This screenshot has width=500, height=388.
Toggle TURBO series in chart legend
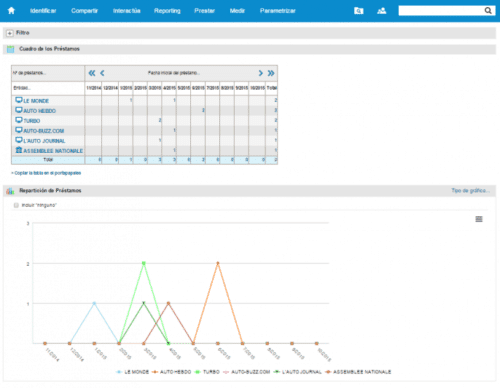pyautogui.click(x=207, y=372)
